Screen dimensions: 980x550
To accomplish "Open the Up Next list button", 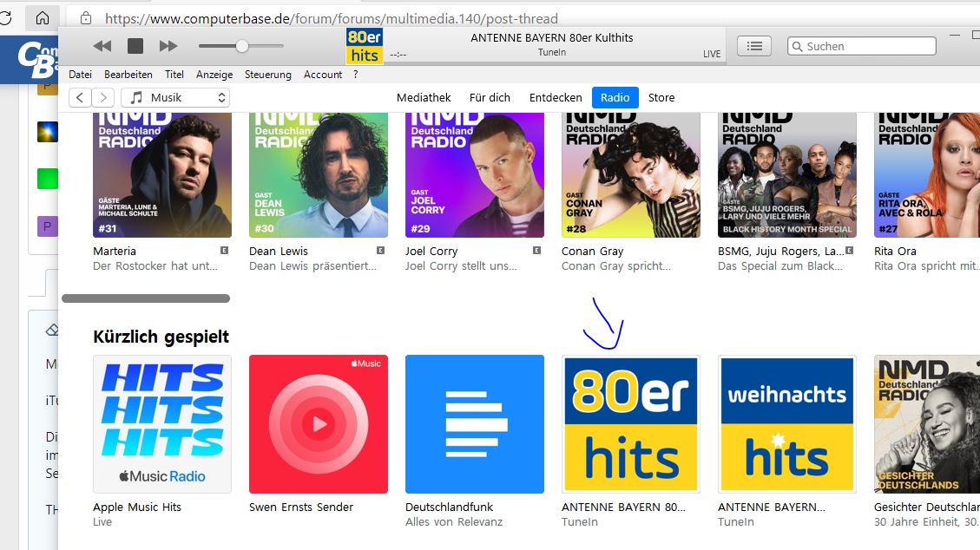I will 753,46.
